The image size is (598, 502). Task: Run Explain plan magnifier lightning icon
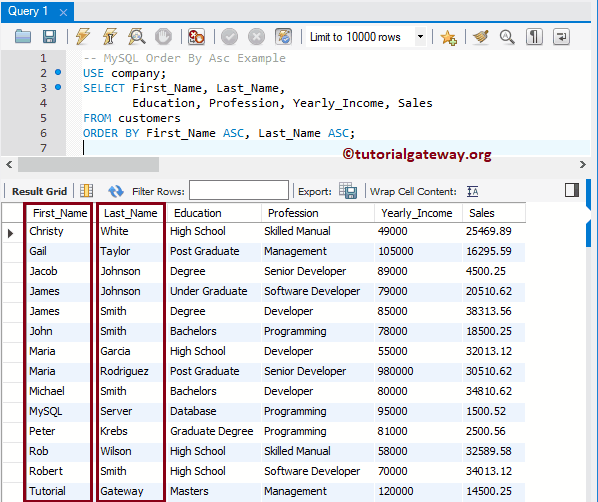click(136, 37)
